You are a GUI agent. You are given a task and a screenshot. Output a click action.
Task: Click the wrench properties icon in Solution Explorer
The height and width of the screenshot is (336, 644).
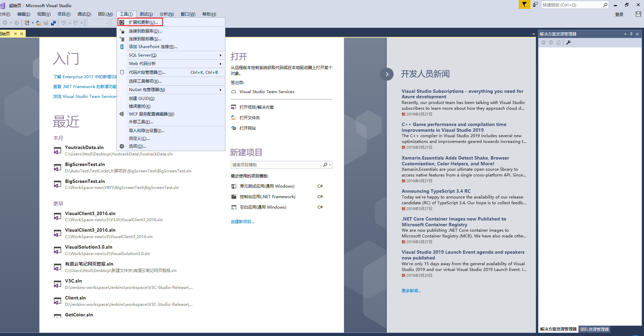(569, 42)
